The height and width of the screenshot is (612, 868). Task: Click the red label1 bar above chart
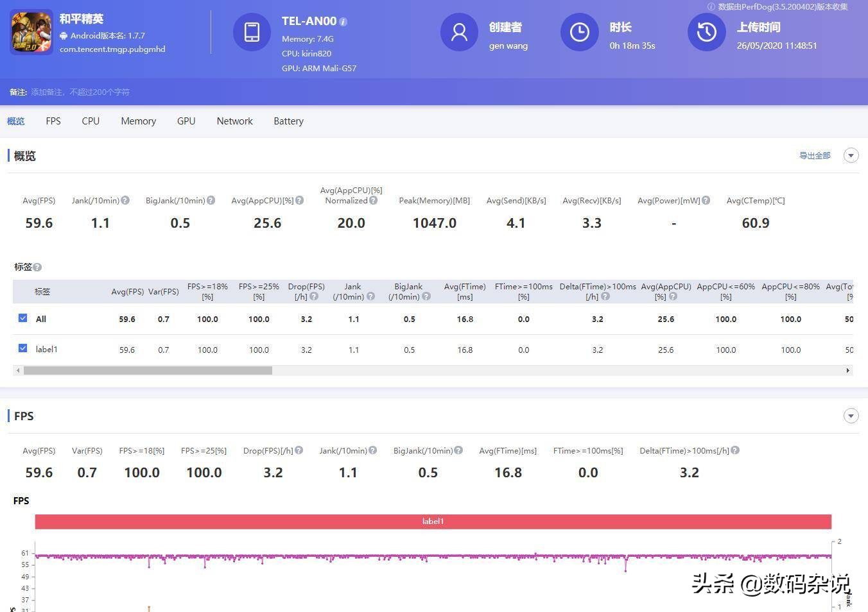[x=433, y=522]
